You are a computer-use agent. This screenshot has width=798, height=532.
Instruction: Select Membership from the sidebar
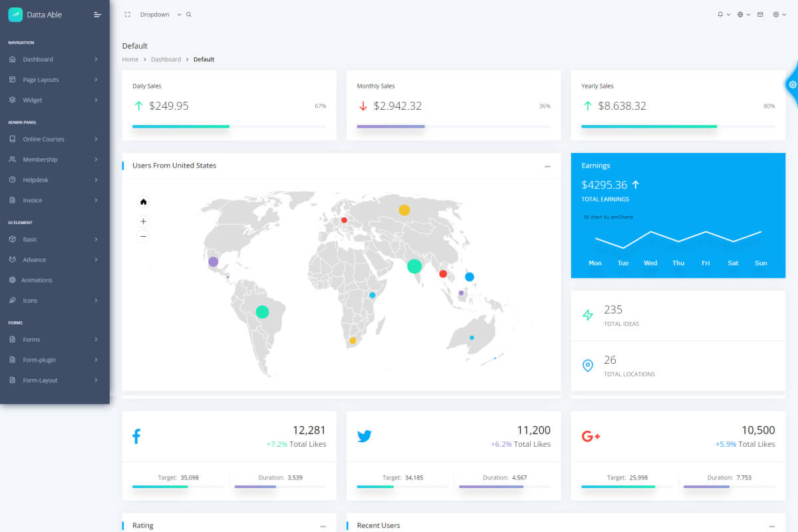[x=41, y=159]
